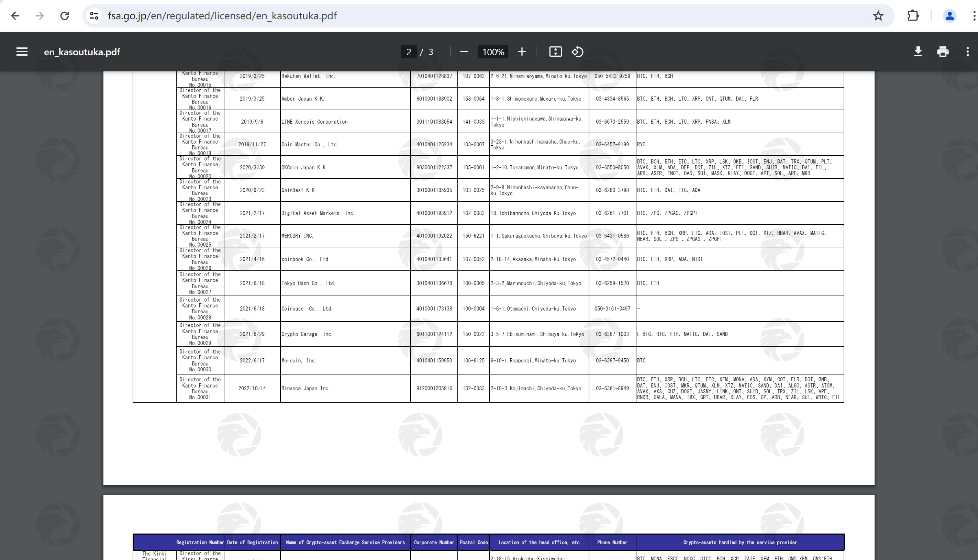Select registration number No. 00031 cell
Screen dimensions: 978x560
200,389
